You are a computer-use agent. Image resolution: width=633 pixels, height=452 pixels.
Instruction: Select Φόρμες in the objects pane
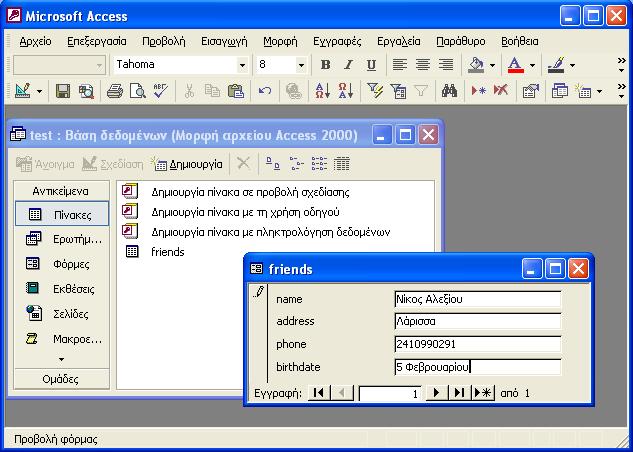tap(62, 264)
